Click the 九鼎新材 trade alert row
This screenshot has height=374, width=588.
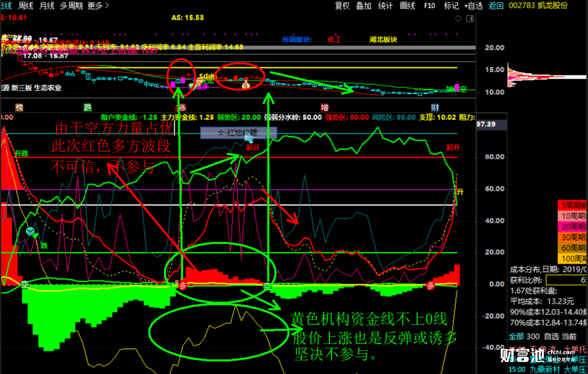[547, 369]
